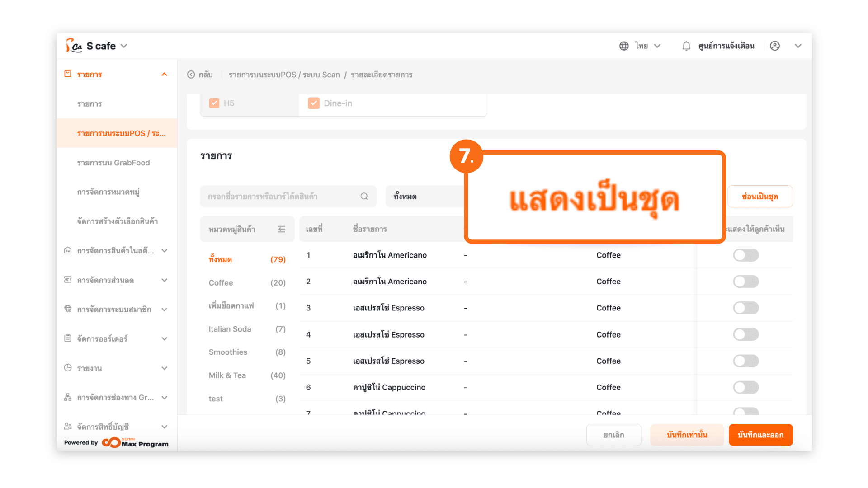Viewport: 868px width, 488px height.
Task: Select the Smoothies category
Action: point(228,352)
